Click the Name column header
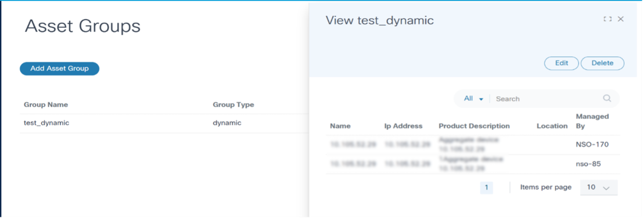 (340, 126)
